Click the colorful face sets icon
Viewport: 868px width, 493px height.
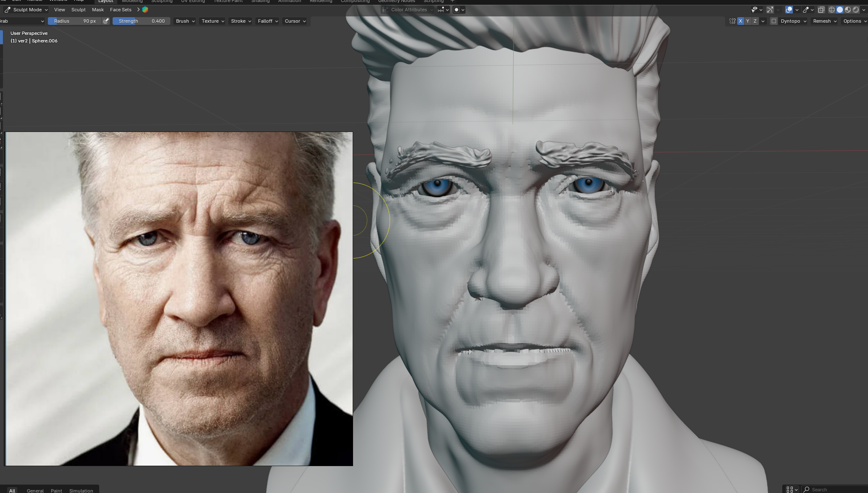(x=145, y=10)
